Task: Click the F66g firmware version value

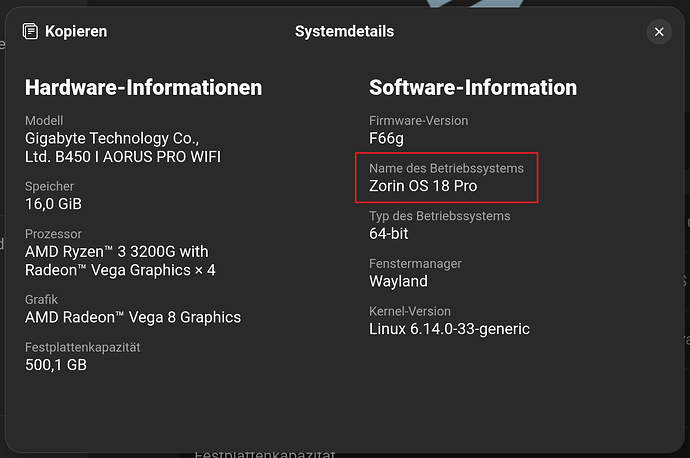Action: click(387, 138)
